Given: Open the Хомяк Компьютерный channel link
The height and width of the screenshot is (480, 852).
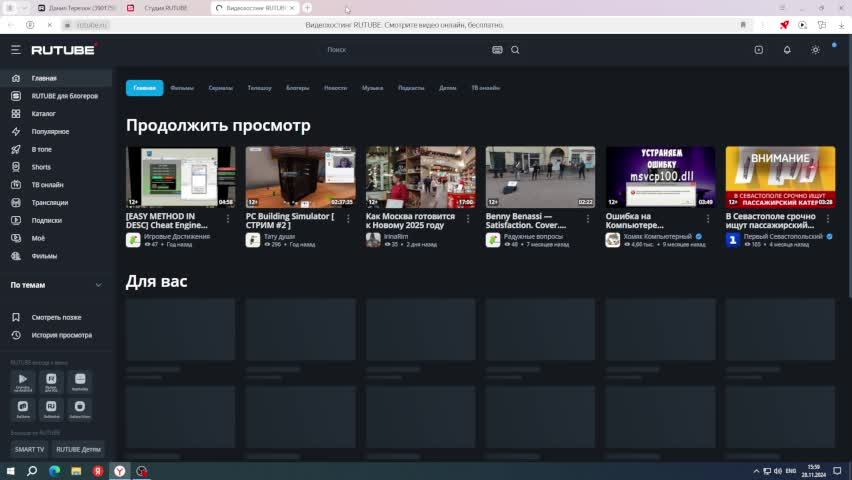Looking at the screenshot, I should 657,236.
